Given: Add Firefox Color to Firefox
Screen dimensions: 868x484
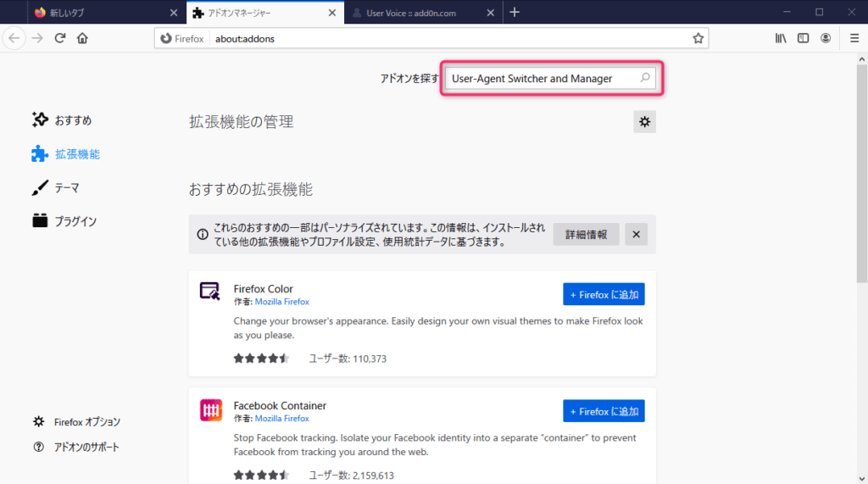Looking at the screenshot, I should pos(604,294).
